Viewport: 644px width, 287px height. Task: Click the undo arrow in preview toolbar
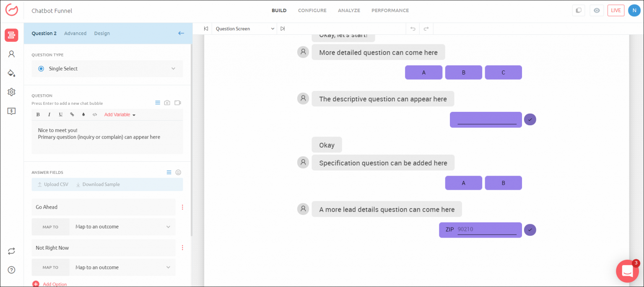[x=413, y=29]
